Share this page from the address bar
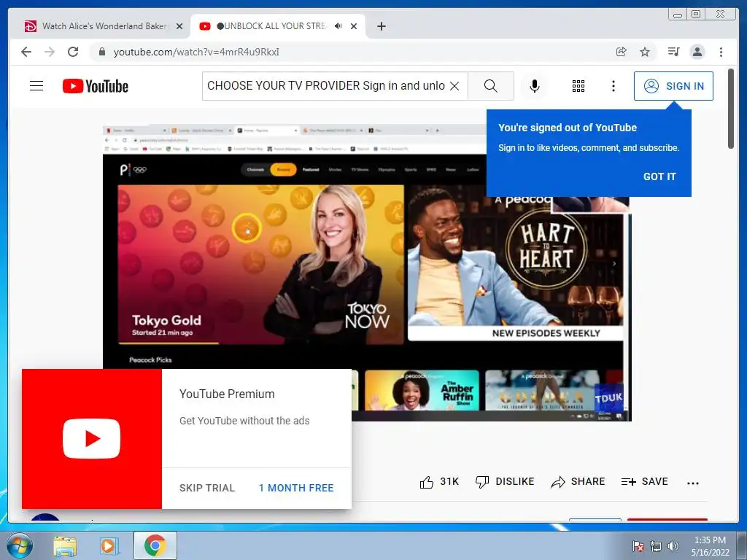Screen dimensions: 747x560 pos(622,52)
